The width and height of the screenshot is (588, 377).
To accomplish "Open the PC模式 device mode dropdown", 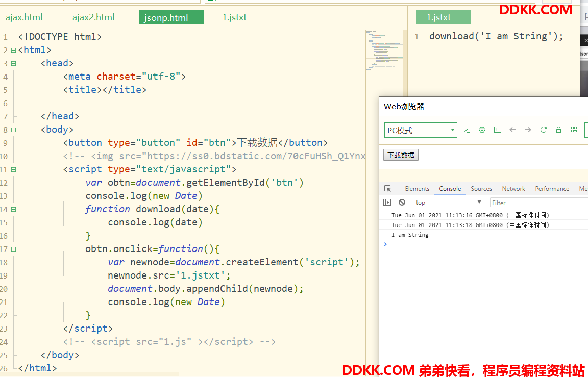I will coord(421,130).
